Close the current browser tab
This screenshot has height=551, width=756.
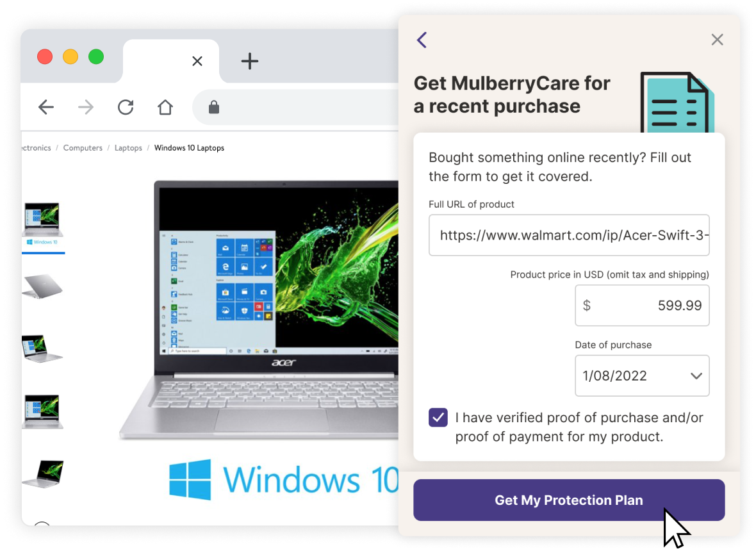tap(197, 62)
